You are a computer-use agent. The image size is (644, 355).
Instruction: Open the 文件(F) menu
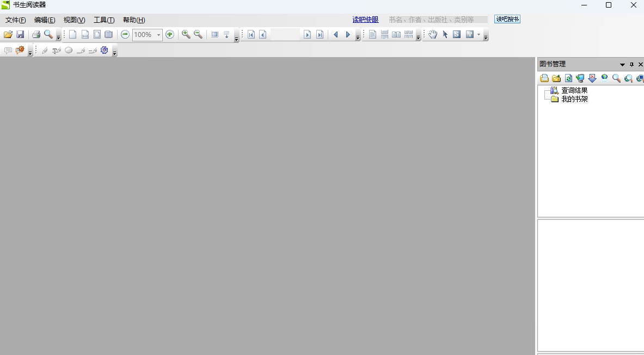tap(15, 20)
